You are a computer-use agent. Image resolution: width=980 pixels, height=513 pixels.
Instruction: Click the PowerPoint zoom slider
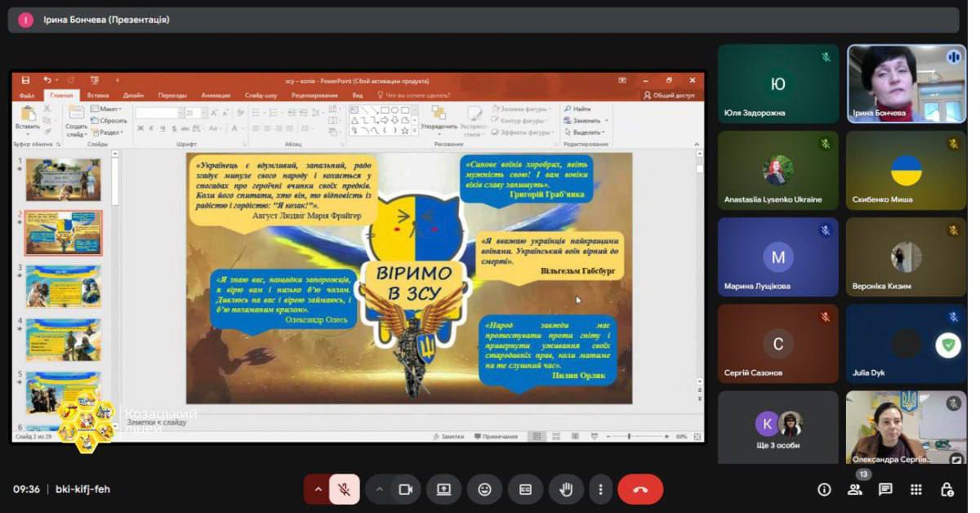click(629, 436)
